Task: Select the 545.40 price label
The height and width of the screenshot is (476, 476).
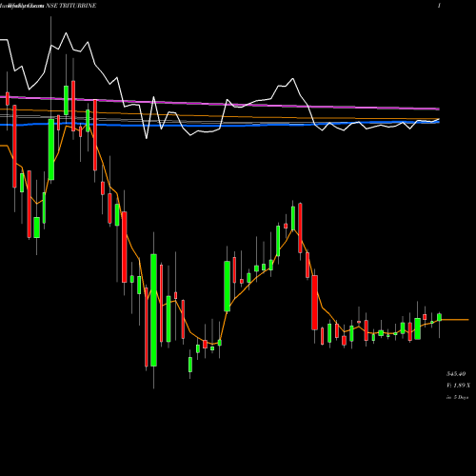Action: (456, 374)
